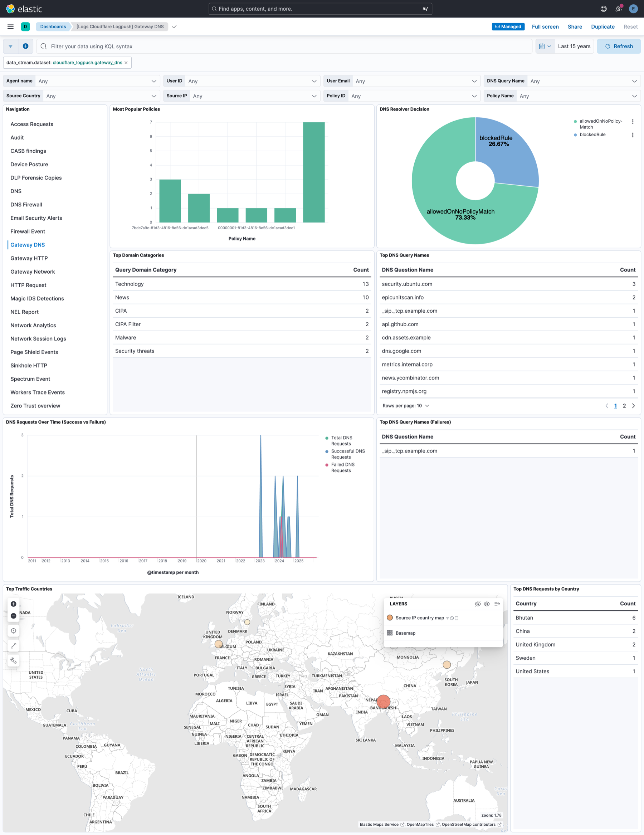Open the OpenStreetMap contributors link
This screenshot has width=644, height=835.
pos(472,825)
